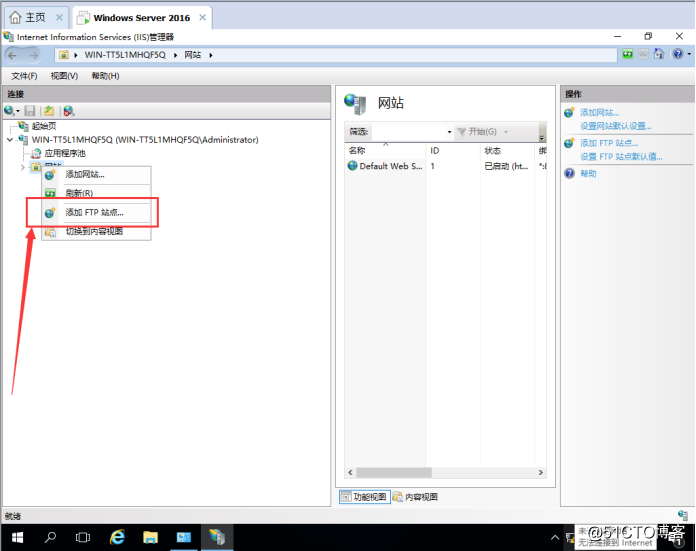This screenshot has width=696, height=551.
Task: Open the File menu
Action: coord(24,76)
